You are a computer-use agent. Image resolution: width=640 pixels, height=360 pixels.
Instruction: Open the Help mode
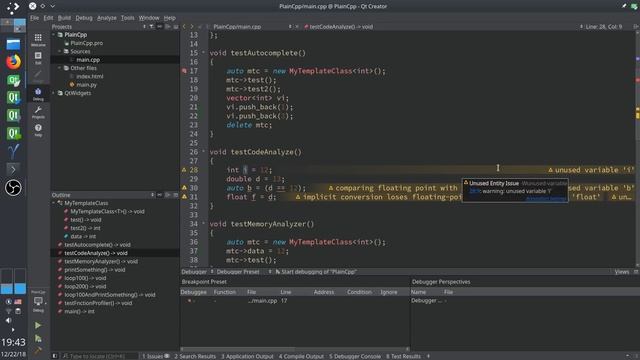[38, 130]
